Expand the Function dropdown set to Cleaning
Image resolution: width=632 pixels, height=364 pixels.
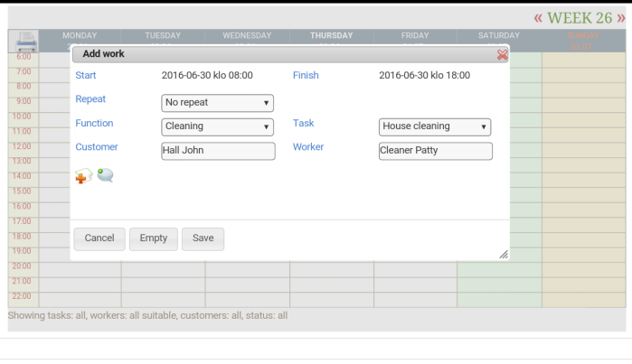click(217, 127)
